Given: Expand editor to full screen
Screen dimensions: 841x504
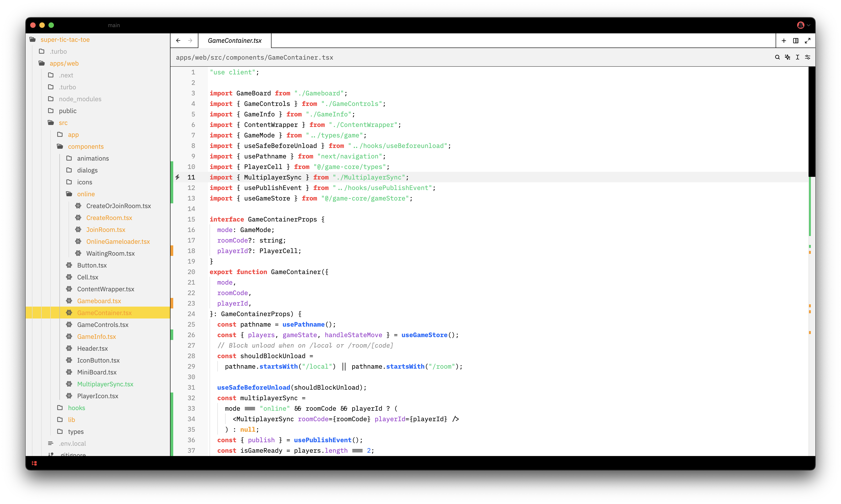Looking at the screenshot, I should (807, 41).
